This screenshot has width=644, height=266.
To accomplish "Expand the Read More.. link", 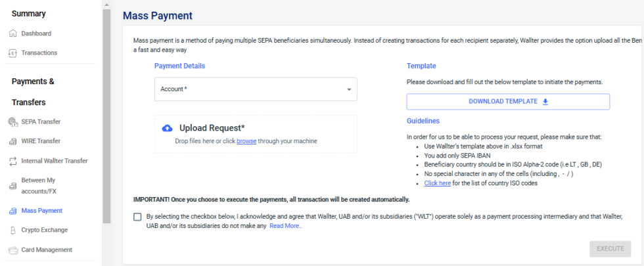I will click(286, 226).
